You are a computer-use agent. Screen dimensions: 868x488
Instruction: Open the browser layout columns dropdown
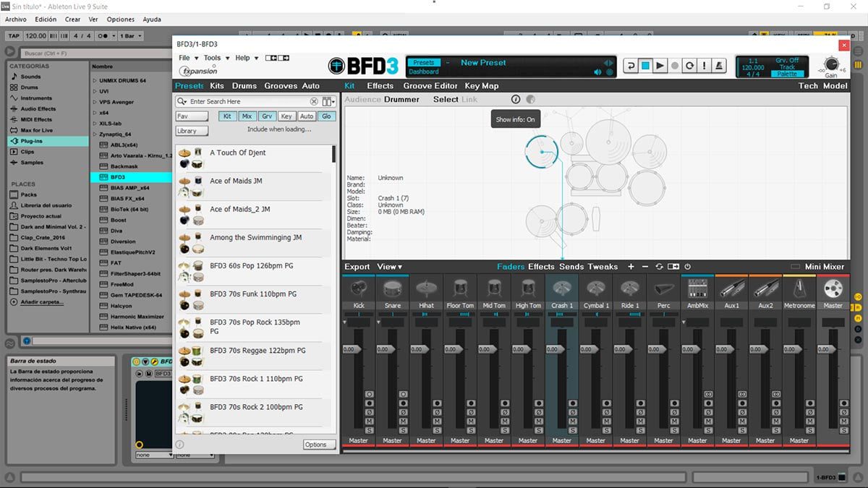click(x=329, y=102)
